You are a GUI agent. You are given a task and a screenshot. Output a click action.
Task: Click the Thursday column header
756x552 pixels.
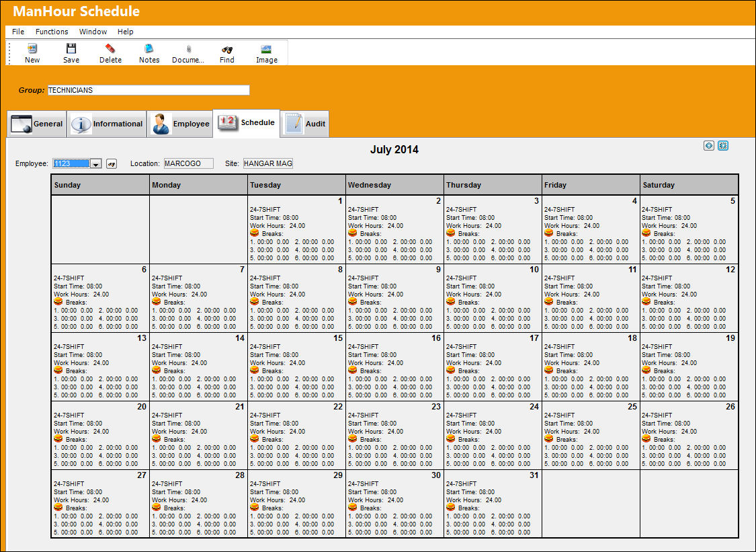click(493, 185)
